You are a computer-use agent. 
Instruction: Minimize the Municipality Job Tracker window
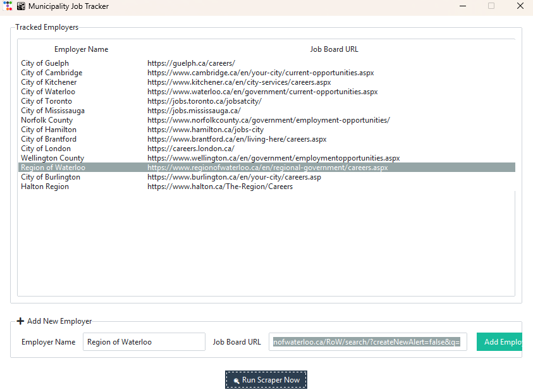pyautogui.click(x=463, y=6)
